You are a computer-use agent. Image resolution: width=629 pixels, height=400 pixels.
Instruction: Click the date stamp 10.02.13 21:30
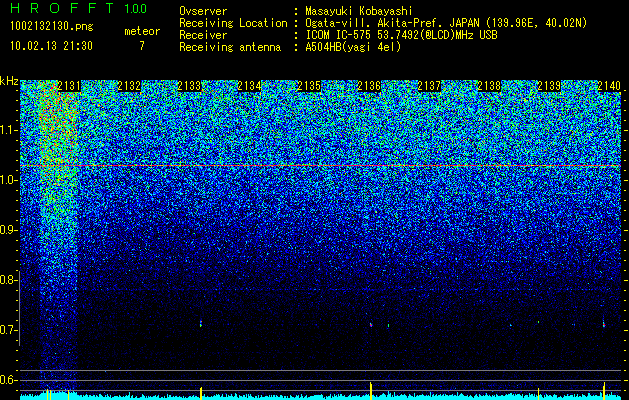(x=51, y=46)
